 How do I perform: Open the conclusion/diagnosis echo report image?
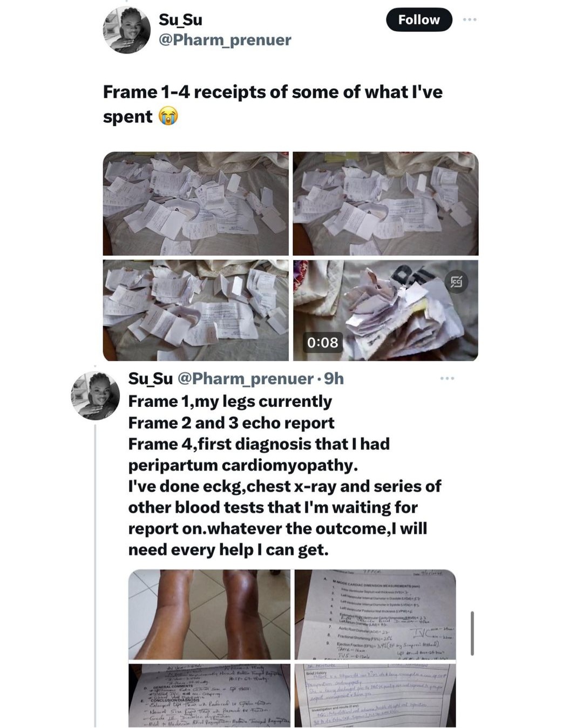209,696
